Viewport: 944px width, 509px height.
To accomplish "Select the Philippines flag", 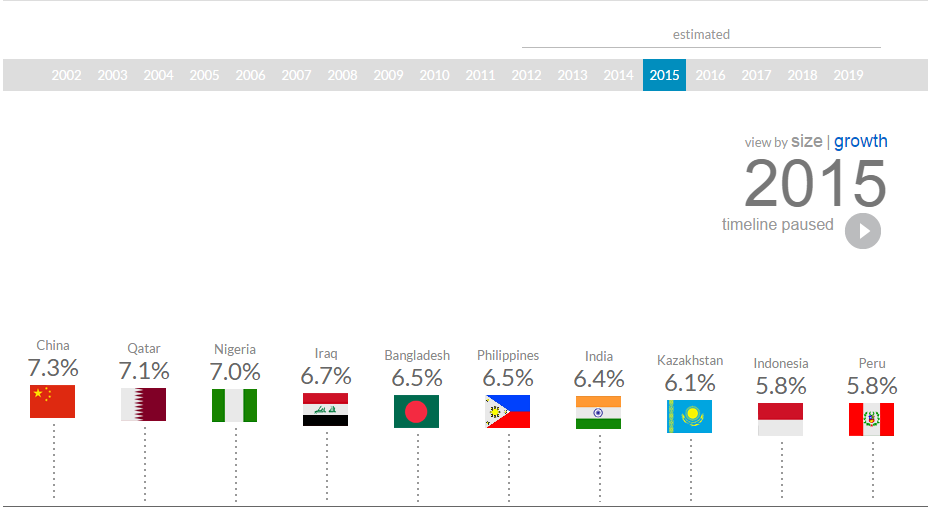I will (508, 411).
